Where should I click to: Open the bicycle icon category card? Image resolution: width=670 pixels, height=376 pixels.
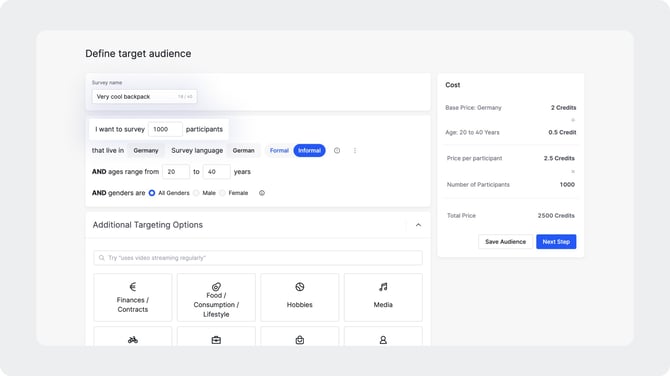(133, 337)
